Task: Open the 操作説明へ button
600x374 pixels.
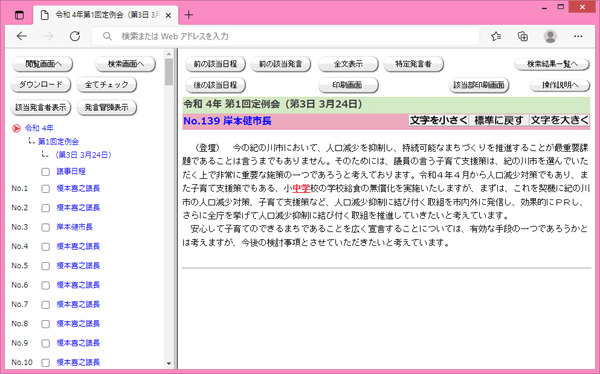Action: coord(560,85)
